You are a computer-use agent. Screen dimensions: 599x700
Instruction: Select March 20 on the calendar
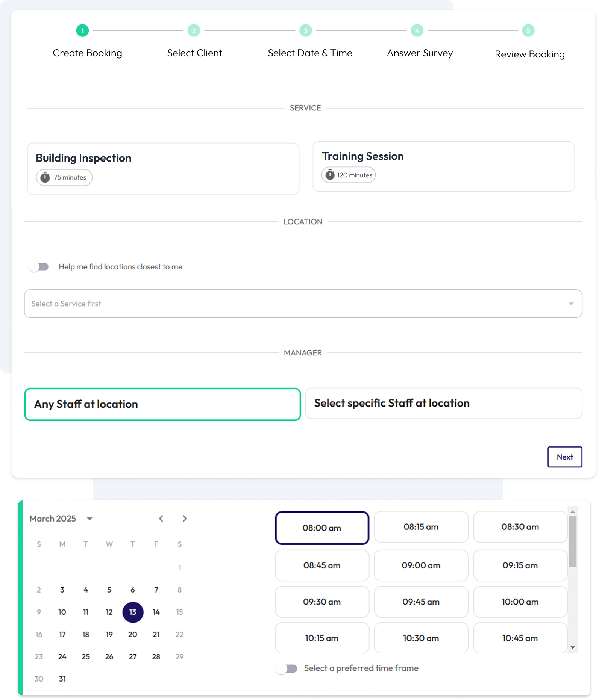[133, 635]
